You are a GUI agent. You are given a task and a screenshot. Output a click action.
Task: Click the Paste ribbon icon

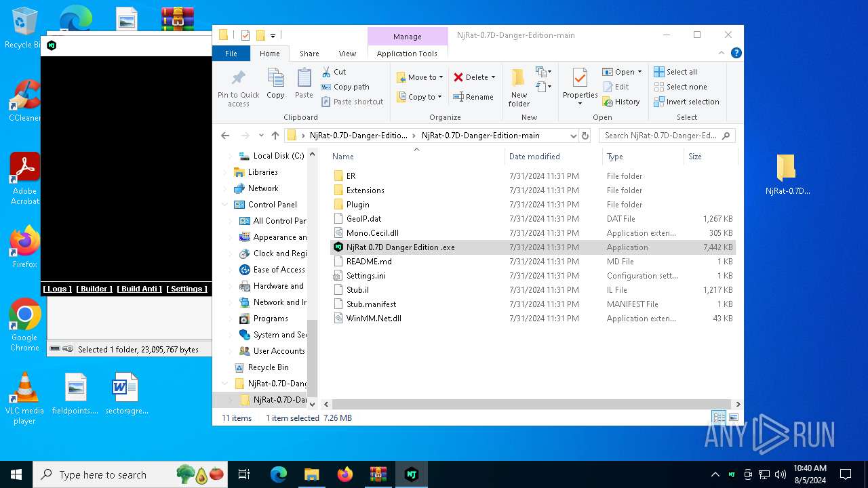[x=304, y=84]
